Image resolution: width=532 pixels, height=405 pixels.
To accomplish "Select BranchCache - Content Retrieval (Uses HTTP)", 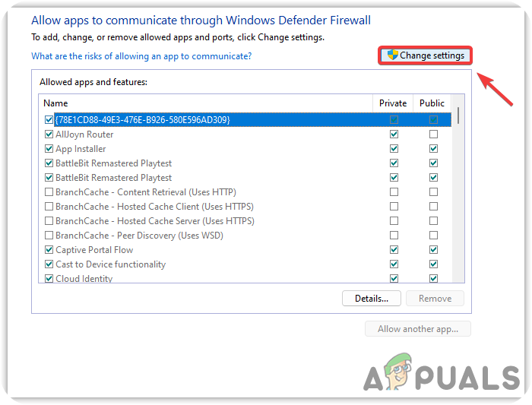I will pos(248,192).
